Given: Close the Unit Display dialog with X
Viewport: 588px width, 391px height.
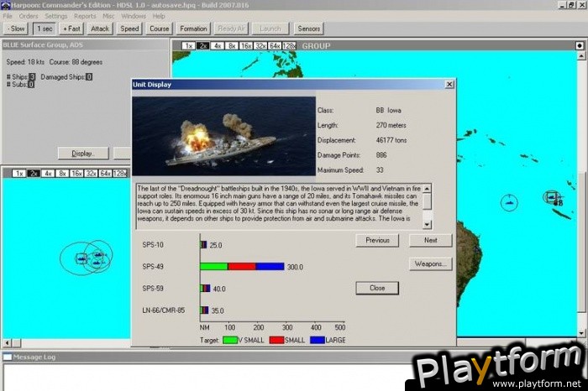Looking at the screenshot, I should (x=449, y=85).
